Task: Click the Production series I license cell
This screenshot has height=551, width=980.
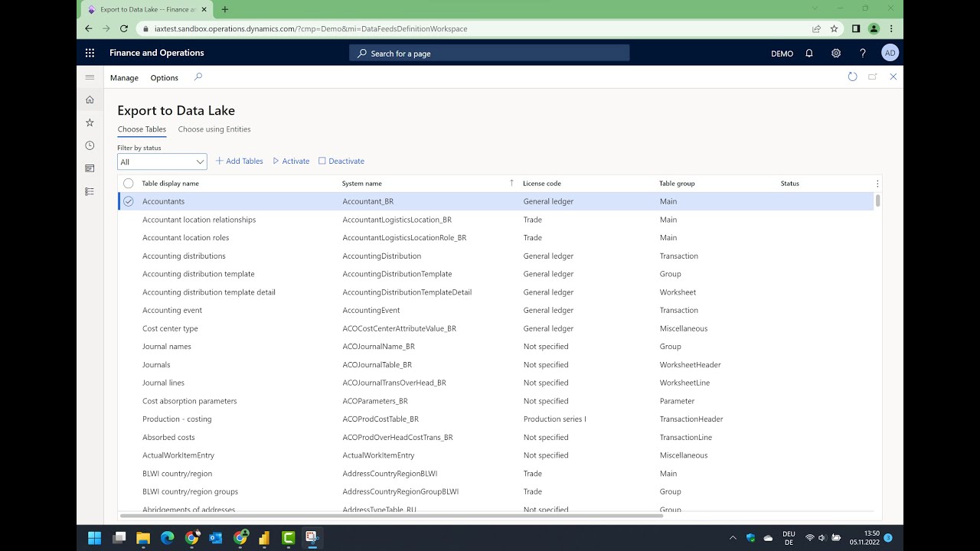Action: pyautogui.click(x=555, y=419)
